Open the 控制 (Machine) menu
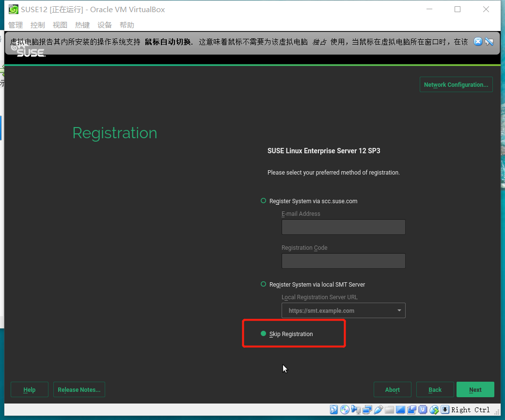The image size is (505, 420). click(x=37, y=25)
